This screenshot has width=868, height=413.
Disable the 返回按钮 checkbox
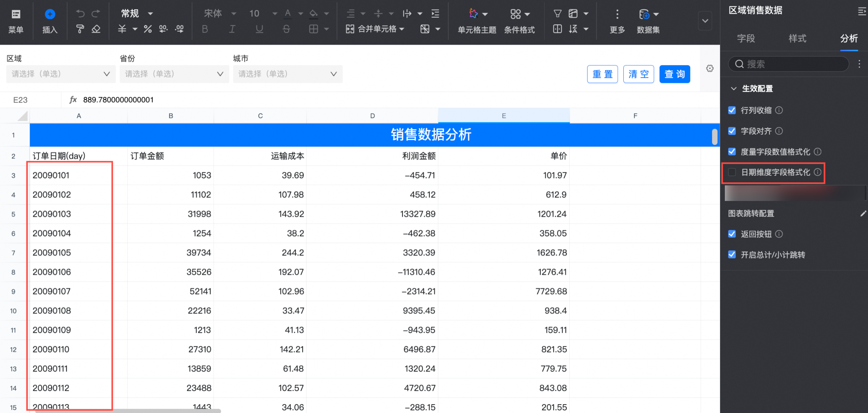click(732, 234)
